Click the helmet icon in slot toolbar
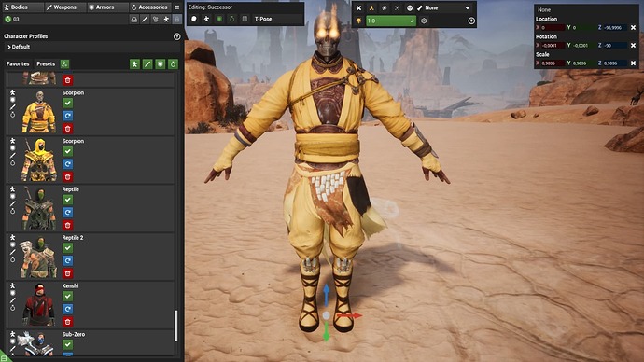The width and height of the screenshot is (644, 362). (x=133, y=20)
